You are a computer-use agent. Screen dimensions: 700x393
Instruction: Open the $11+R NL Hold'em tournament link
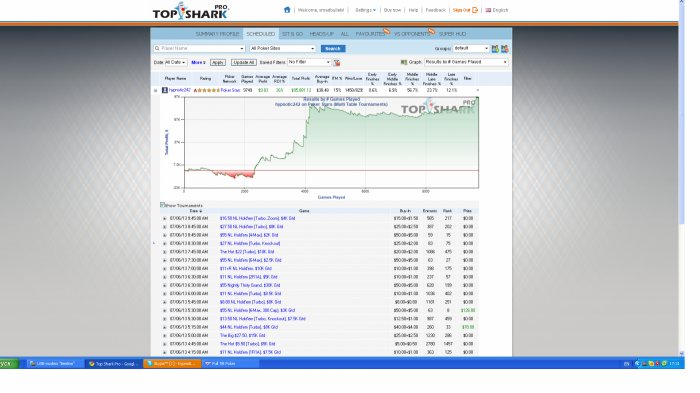point(246,268)
